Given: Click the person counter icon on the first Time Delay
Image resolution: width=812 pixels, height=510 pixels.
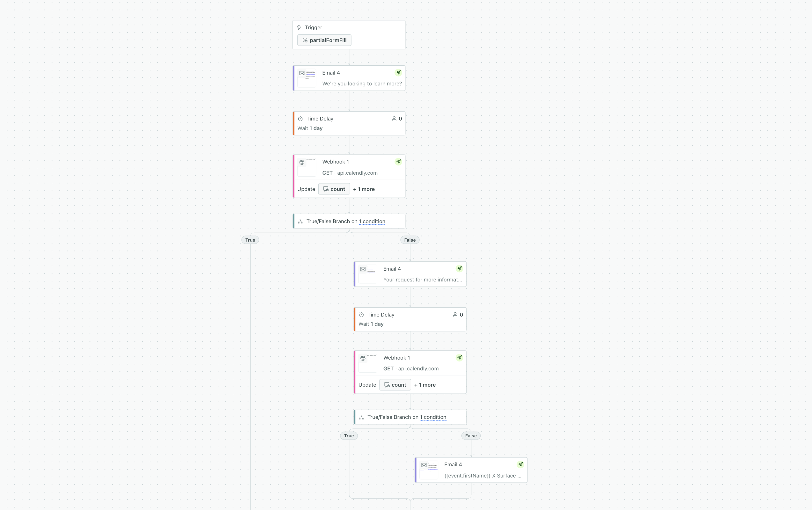Looking at the screenshot, I should (394, 119).
